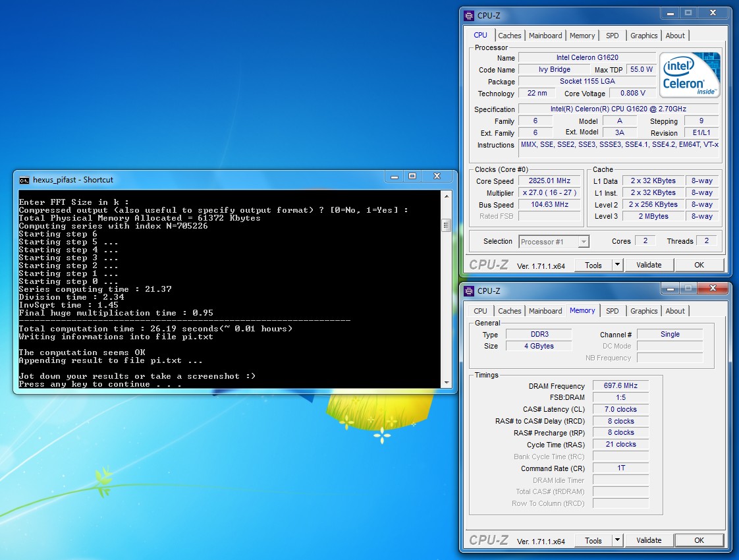Viewport: 739px width, 560px height.
Task: Expand Tools dropdown arrow in lower CPU-Z window
Action: [x=617, y=540]
